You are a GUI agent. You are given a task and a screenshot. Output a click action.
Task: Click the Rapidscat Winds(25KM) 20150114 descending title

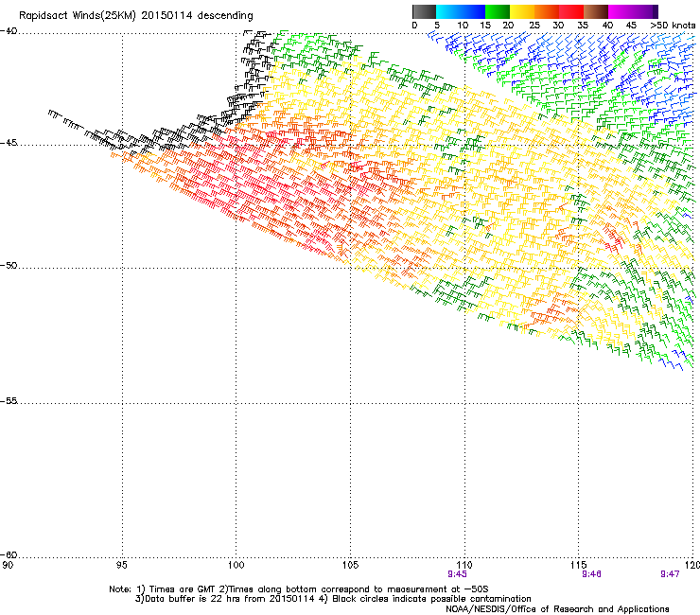136,16
